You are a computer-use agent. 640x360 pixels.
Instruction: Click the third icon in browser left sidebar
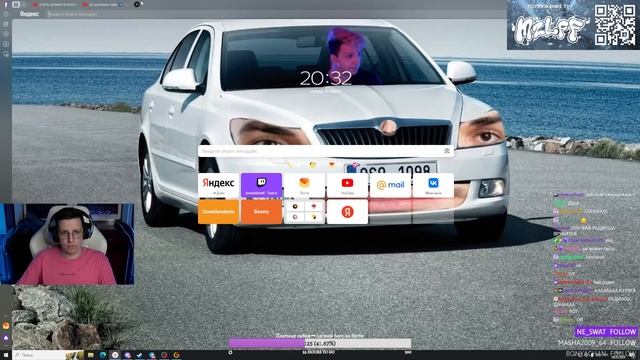(x=6, y=34)
